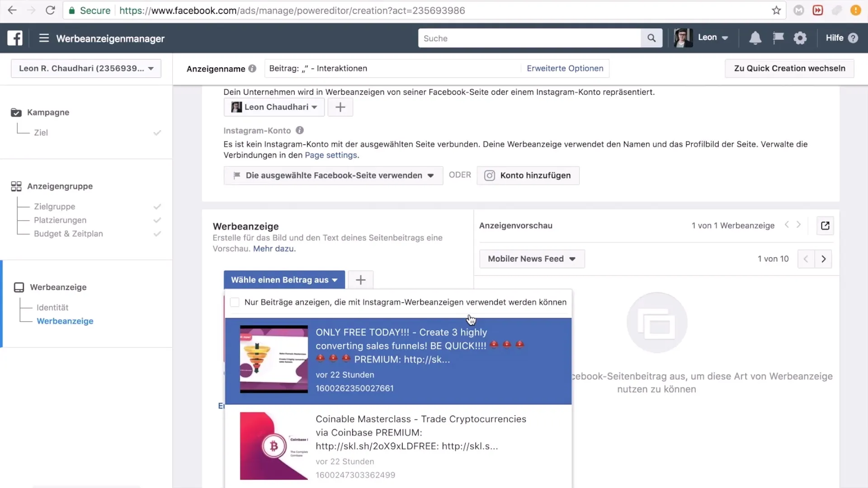Click the browser address bar URL
Viewport: 868px width, 488px height.
[292, 10]
